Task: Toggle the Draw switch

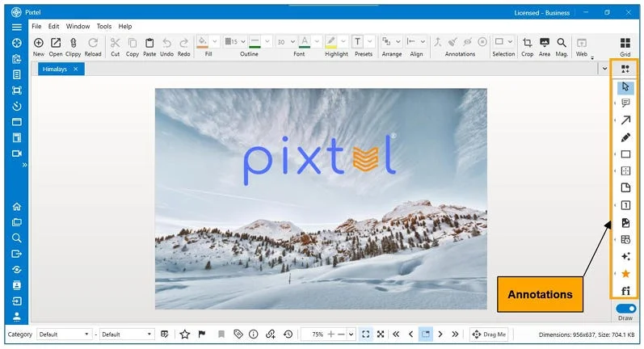Action: click(x=625, y=309)
